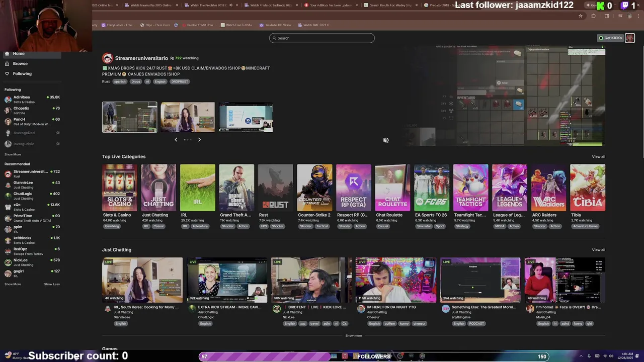Click the spanish tag on featured stream

pyautogui.click(x=120, y=81)
